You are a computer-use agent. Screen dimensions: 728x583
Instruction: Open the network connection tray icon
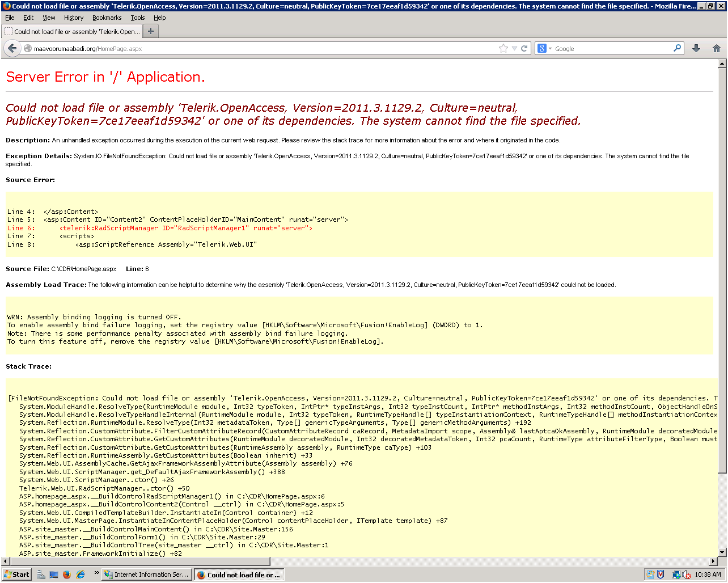[x=676, y=574]
